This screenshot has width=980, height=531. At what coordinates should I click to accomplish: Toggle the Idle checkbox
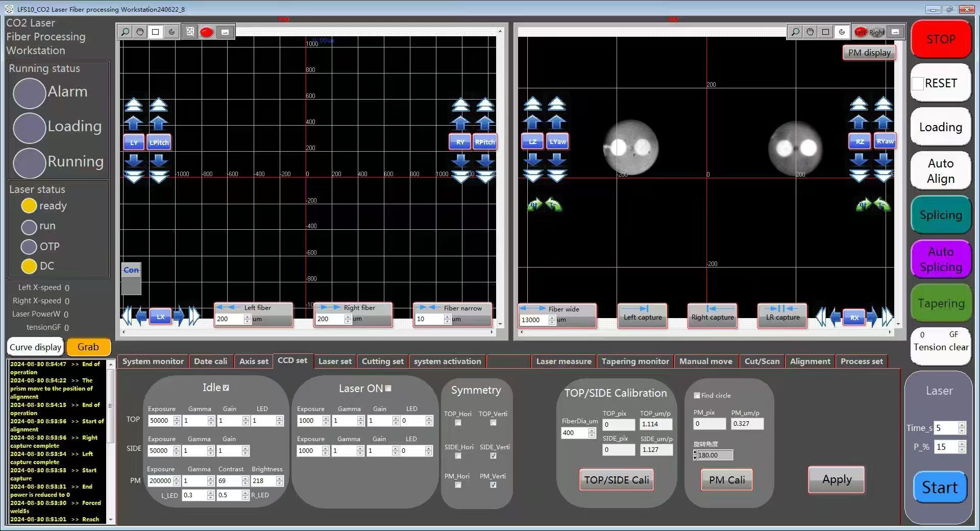(226, 388)
